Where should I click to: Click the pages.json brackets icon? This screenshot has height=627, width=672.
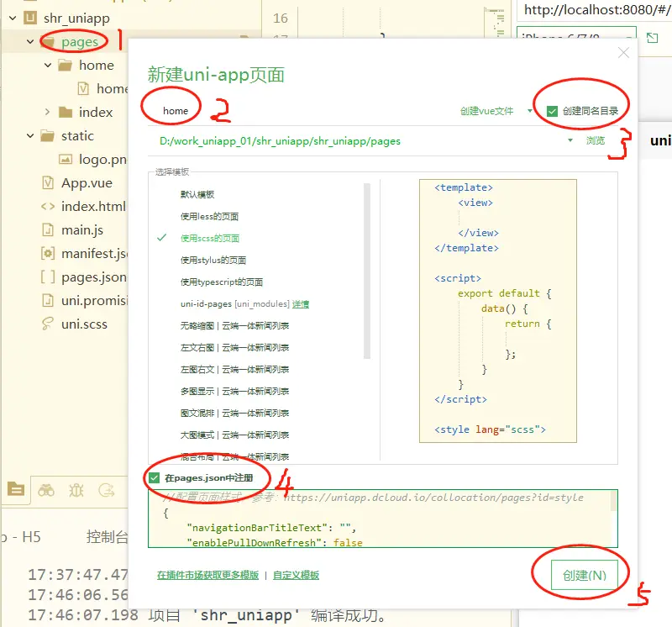tap(48, 277)
